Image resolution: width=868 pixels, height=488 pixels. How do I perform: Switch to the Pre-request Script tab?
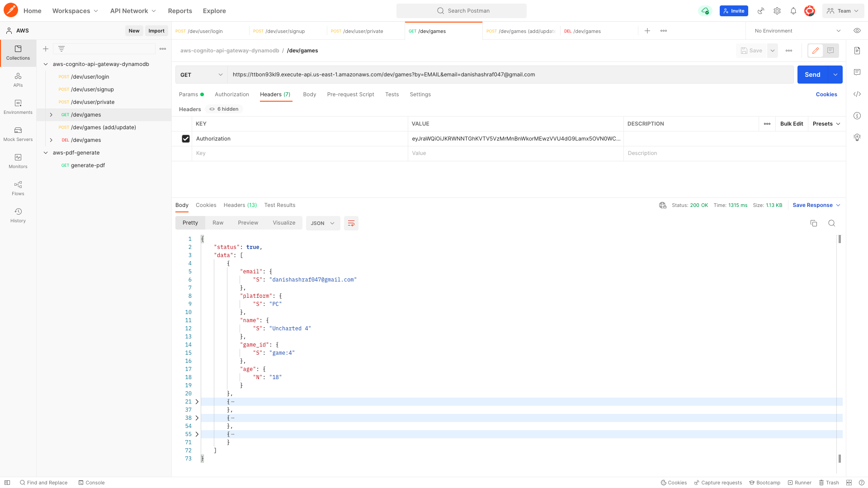pos(350,94)
